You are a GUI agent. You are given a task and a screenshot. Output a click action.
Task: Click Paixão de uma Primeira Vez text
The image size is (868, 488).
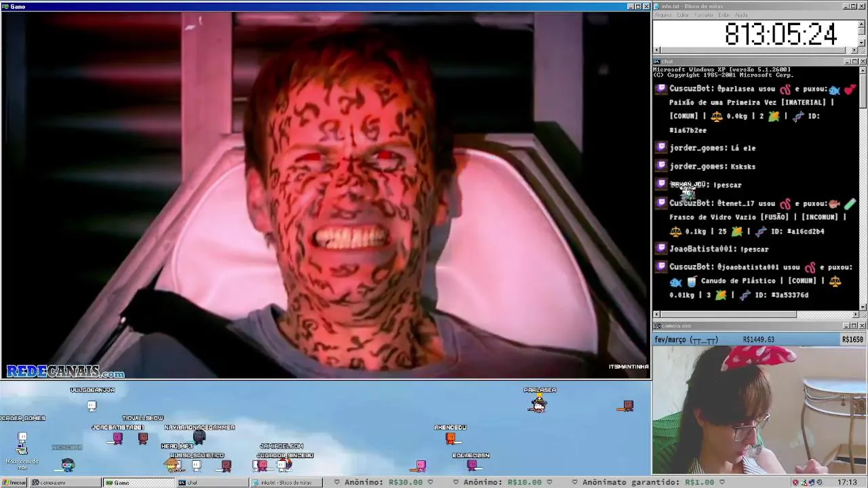pyautogui.click(x=723, y=102)
